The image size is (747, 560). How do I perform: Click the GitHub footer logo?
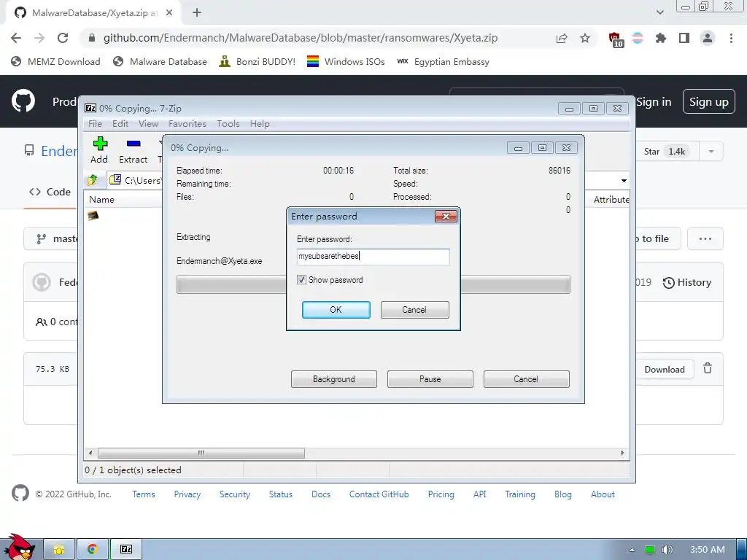coord(20,494)
